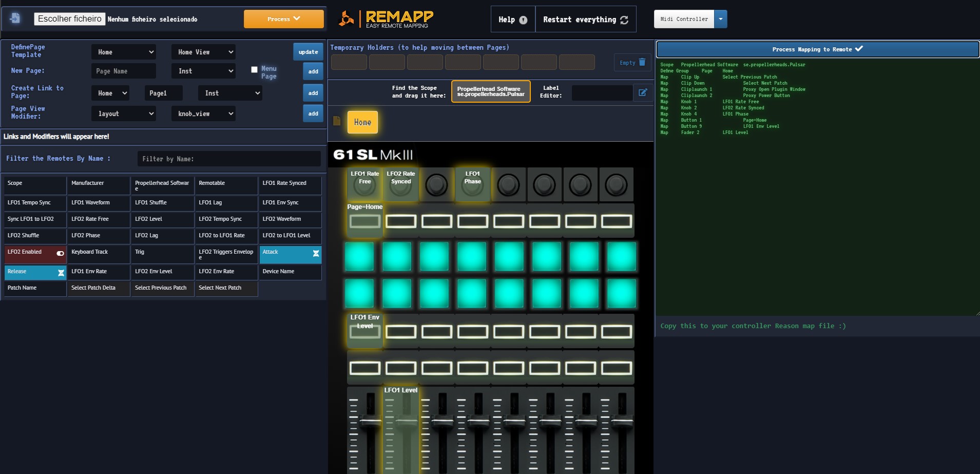Click the Page=Home controller button
Viewport: 980px width, 474px height.
coord(365,221)
